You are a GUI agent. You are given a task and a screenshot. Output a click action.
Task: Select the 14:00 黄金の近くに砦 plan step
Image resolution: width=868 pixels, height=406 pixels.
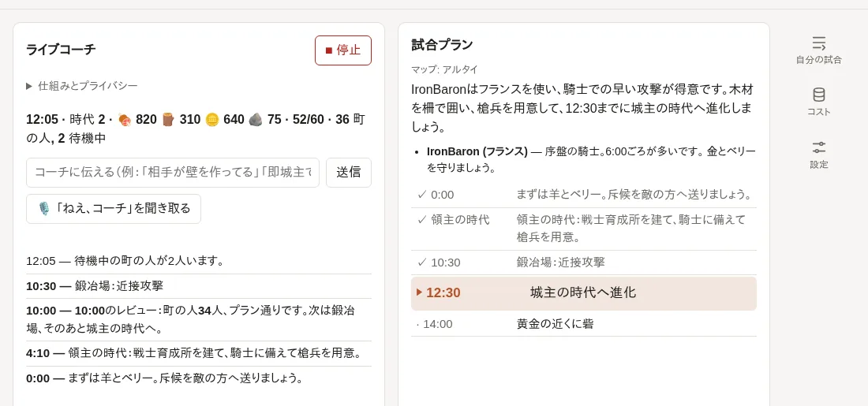[583, 323]
